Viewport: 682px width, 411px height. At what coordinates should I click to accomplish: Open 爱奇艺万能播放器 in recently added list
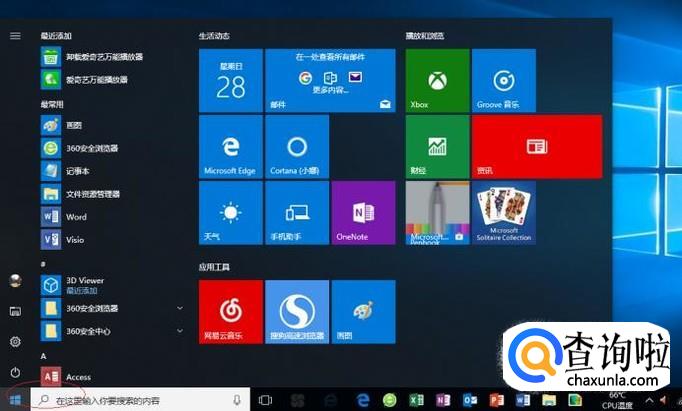[113, 80]
